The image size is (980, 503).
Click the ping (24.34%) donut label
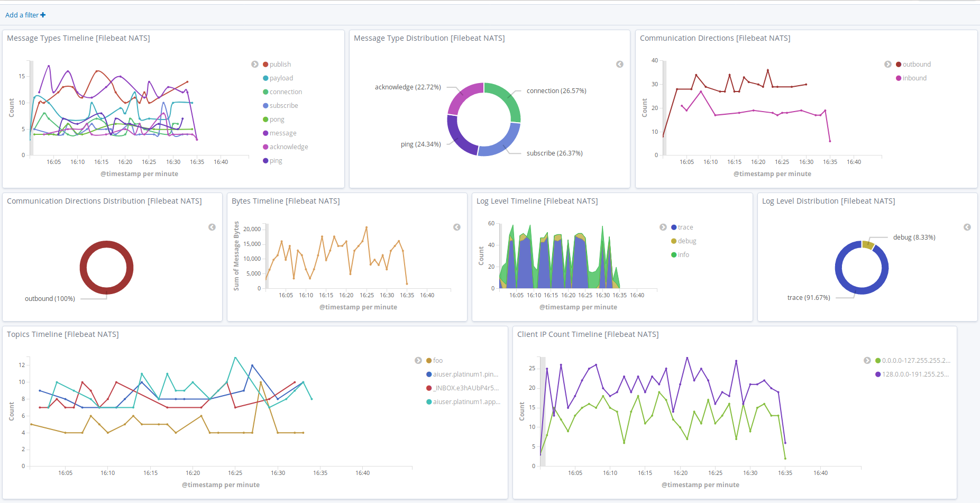pyautogui.click(x=420, y=144)
